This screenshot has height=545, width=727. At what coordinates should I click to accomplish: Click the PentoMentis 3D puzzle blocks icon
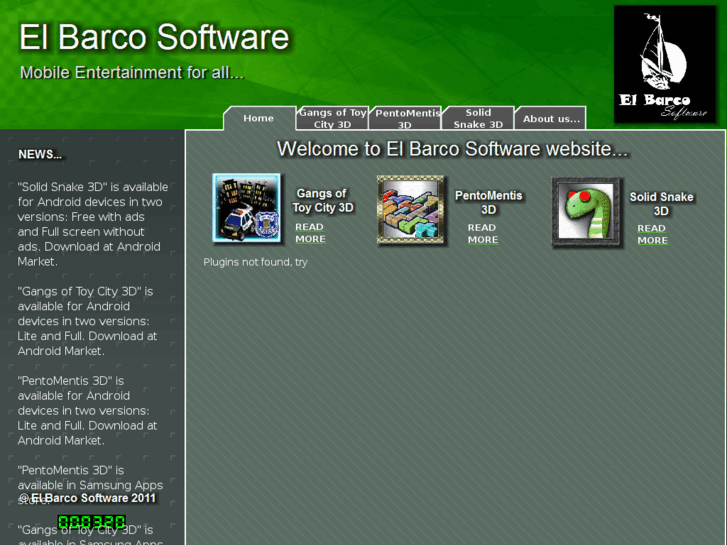[411, 210]
